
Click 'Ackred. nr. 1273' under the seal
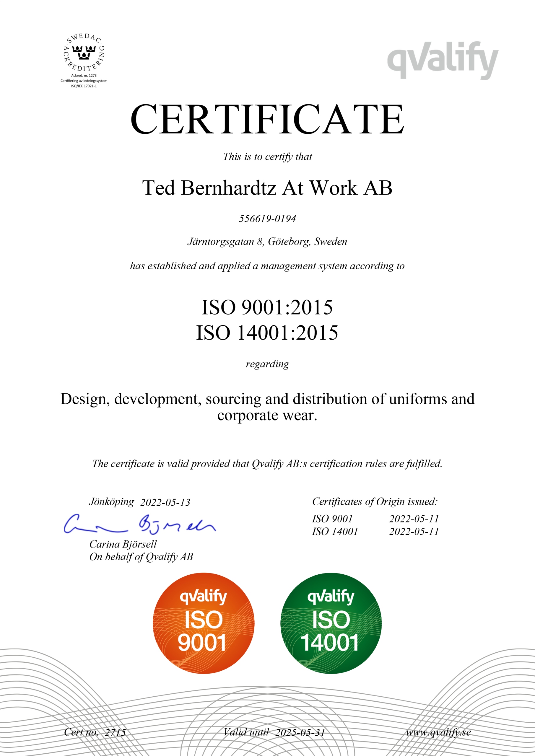tap(84, 75)
